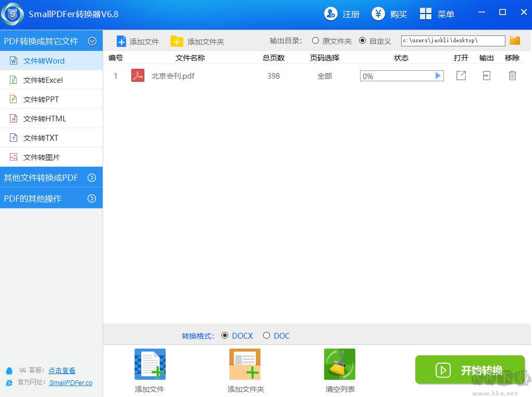532x397 pixels.
Task: Enable the 自定义 output directory option
Action: 362,40
